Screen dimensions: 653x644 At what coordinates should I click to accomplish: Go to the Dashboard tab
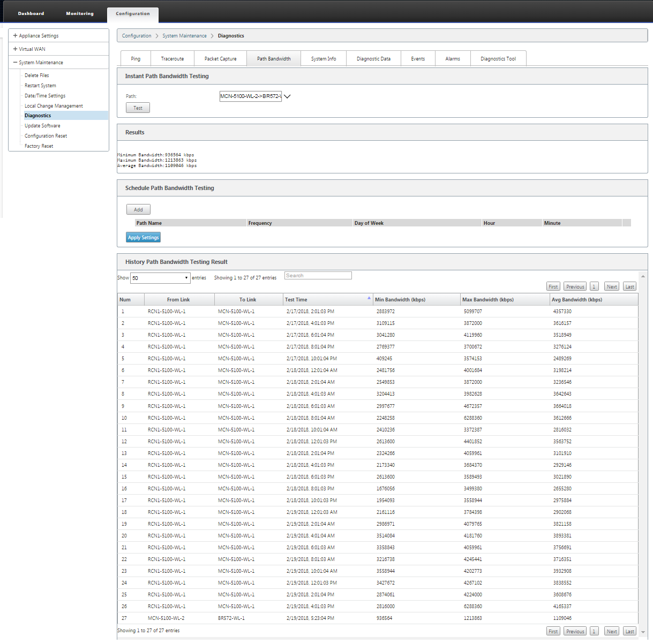pos(31,13)
